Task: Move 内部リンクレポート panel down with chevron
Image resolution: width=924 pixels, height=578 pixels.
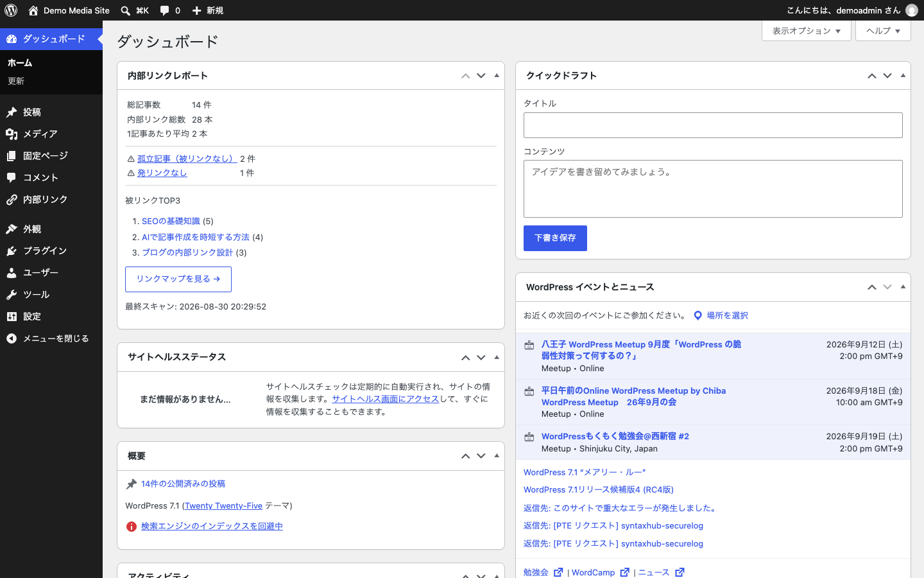Action: pos(481,76)
